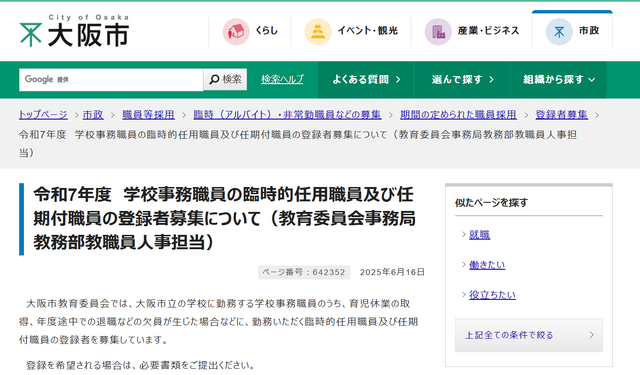
Task: Open the イベント・観光 castle icon
Action: click(x=318, y=31)
